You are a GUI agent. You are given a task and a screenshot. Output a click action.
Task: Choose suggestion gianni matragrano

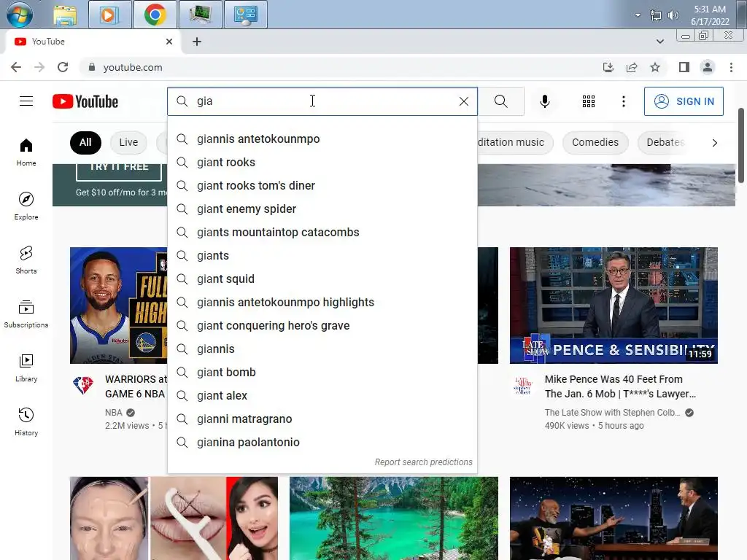click(x=322, y=419)
